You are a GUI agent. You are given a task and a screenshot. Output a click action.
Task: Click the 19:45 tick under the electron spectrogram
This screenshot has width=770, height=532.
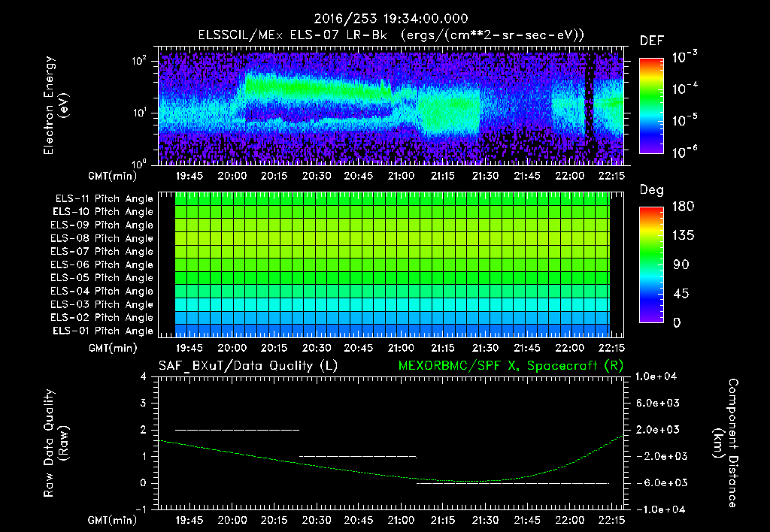pyautogui.click(x=189, y=176)
